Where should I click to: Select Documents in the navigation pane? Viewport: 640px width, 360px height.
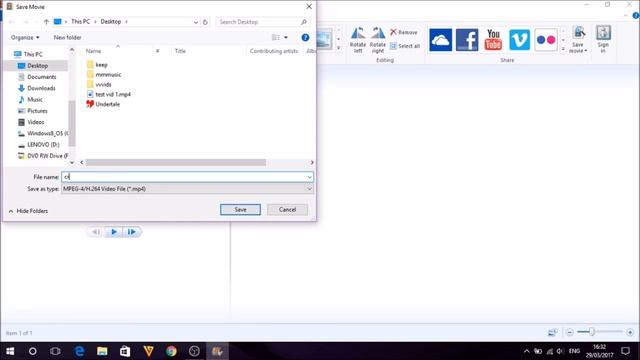[x=37, y=77]
